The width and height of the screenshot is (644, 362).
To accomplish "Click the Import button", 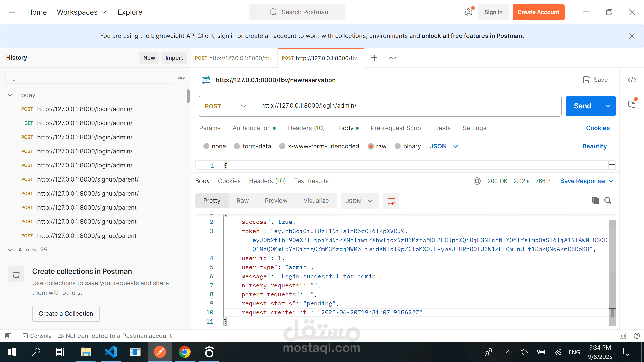I will (x=174, y=58).
